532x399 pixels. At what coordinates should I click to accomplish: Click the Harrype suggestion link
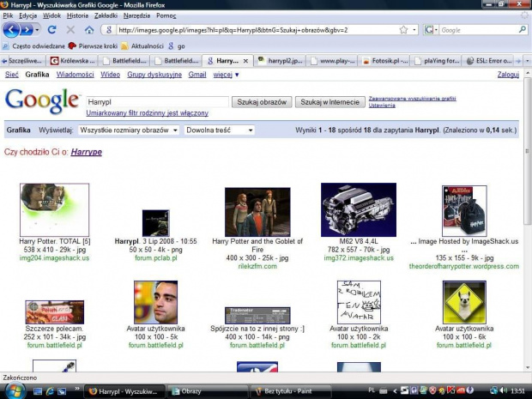click(86, 152)
